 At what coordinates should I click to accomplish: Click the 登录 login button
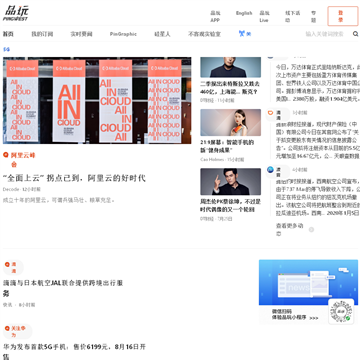[343, 16]
